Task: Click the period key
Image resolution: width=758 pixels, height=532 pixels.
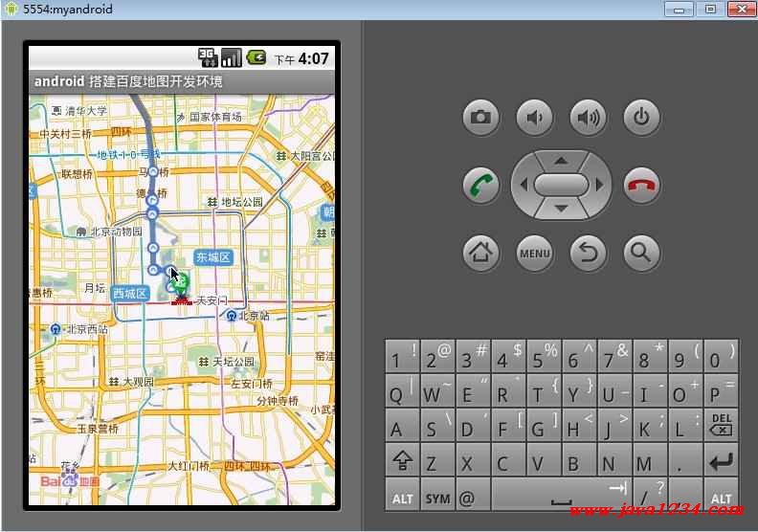Action: click(x=685, y=460)
